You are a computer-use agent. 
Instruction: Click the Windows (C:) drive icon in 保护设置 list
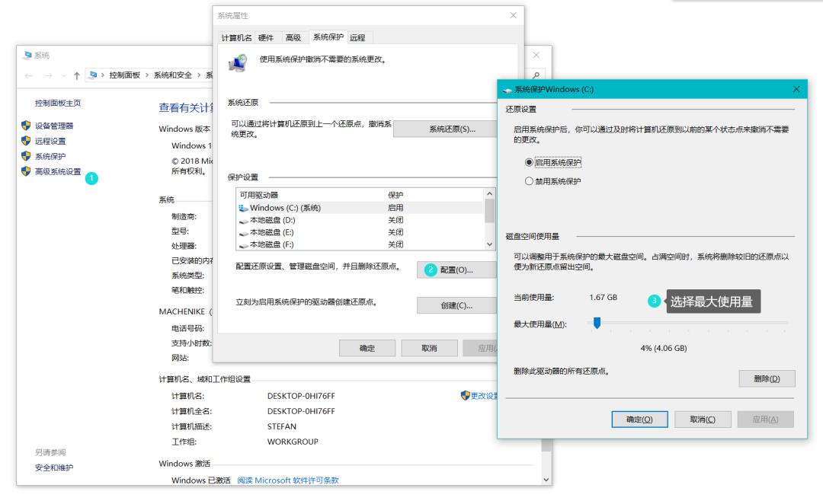(242, 206)
